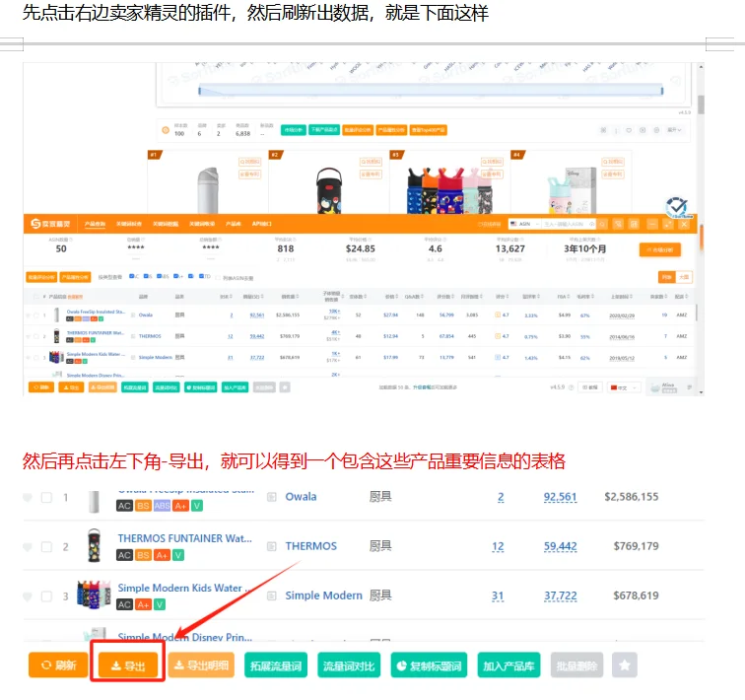The image size is (745, 700).
Task: Tick the checkbox for enlarged row 1 Owala
Action: [x=46, y=498]
